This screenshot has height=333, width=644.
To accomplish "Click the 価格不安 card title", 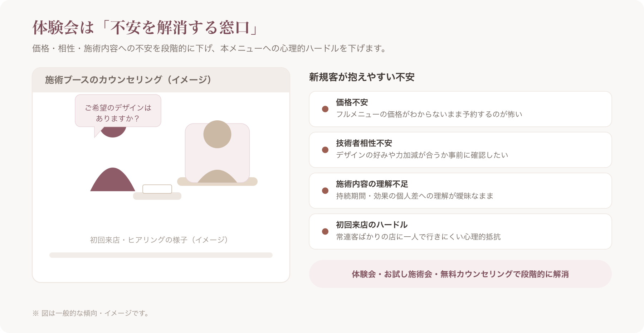I will coord(352,102).
